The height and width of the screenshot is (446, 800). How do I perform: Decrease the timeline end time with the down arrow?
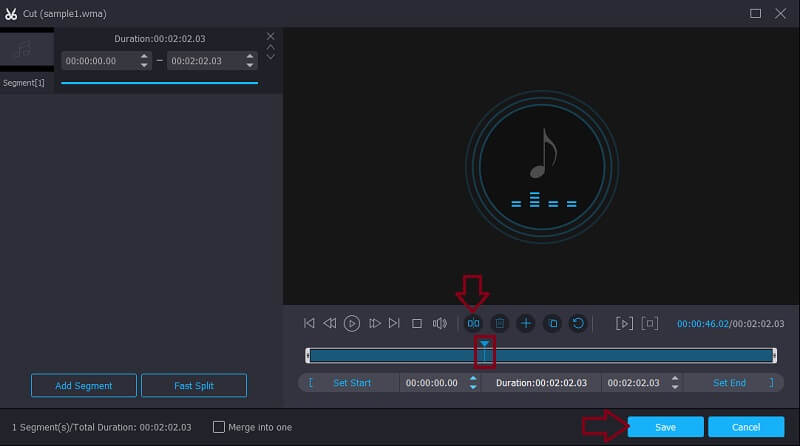coord(675,387)
